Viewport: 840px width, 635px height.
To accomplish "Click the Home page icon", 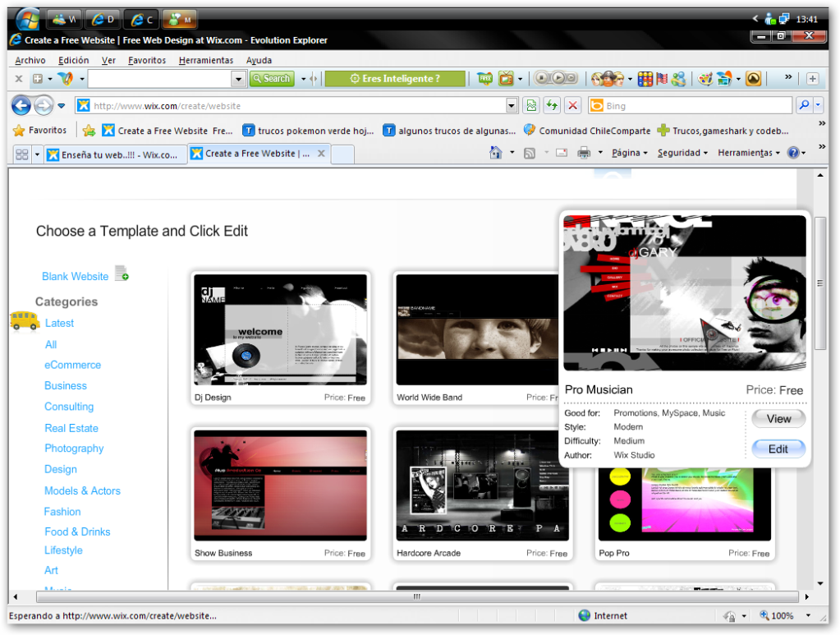I will (495, 154).
